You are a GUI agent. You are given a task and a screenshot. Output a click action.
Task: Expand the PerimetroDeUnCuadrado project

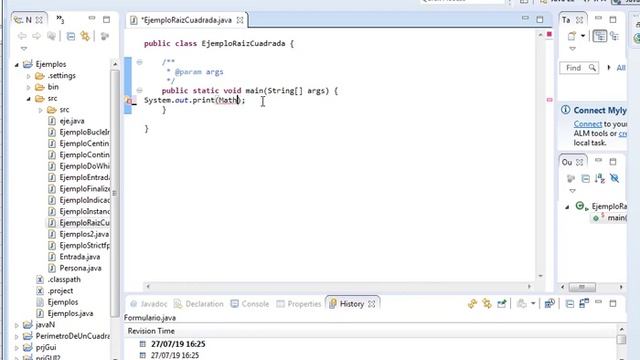(x=17, y=337)
